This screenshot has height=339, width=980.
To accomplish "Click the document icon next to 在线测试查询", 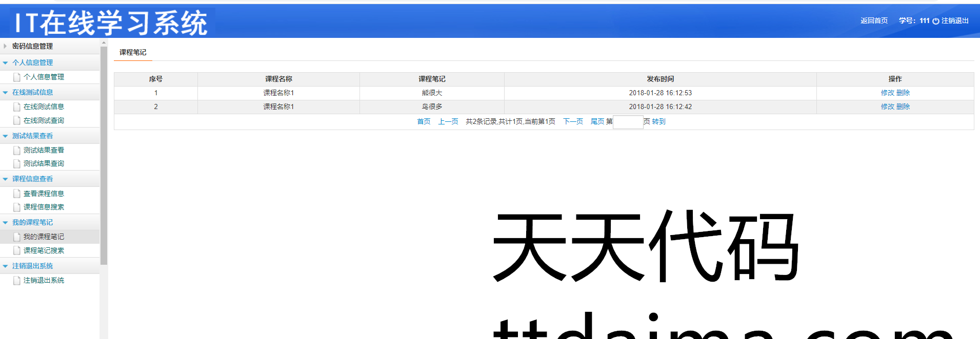I will (x=17, y=121).
